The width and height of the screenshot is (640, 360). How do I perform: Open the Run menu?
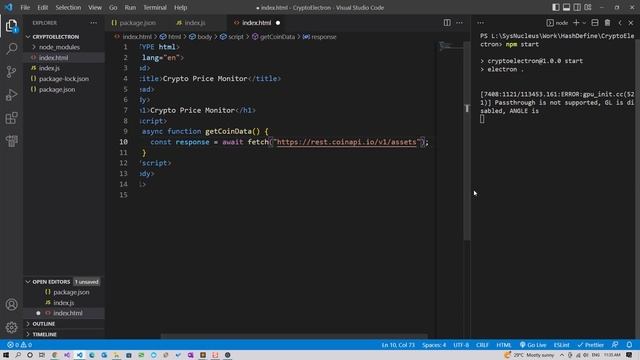point(130,7)
